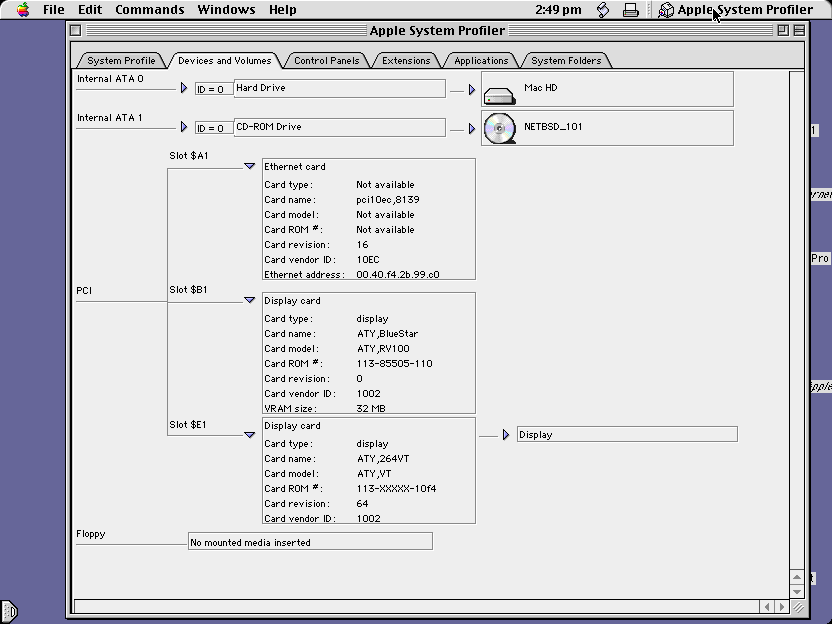
Task: Expand the NETBSD_101 volume triangle
Action: click(x=471, y=129)
